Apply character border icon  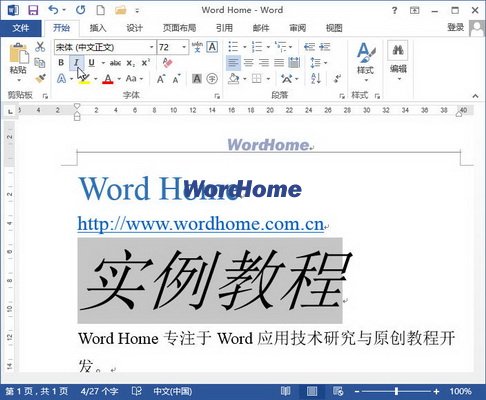pyautogui.click(x=212, y=47)
